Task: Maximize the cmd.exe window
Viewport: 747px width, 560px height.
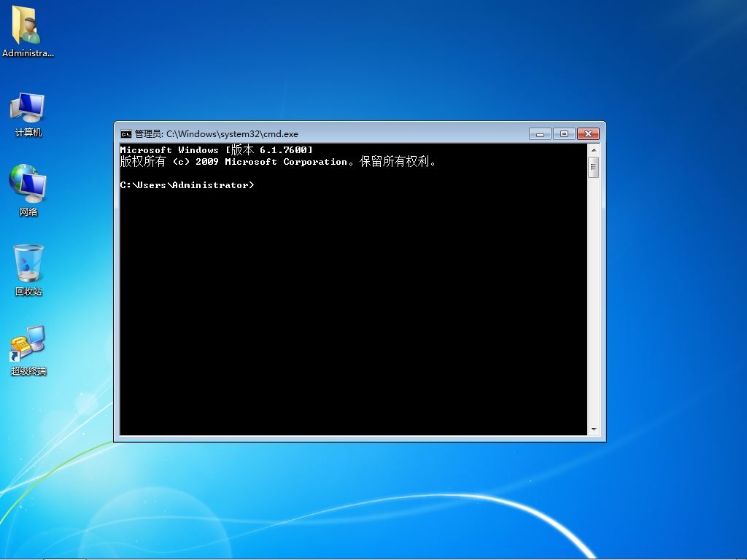Action: click(564, 134)
